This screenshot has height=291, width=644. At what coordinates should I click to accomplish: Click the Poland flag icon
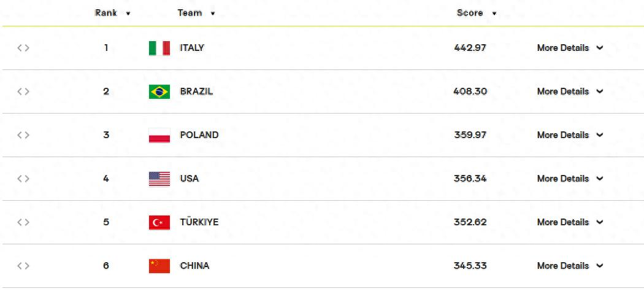pos(159,135)
